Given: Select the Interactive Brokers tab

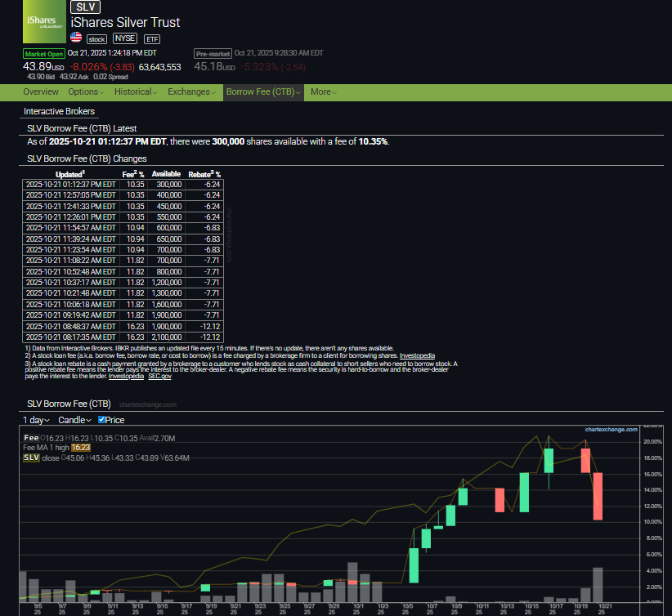Looking at the screenshot, I should (59, 111).
